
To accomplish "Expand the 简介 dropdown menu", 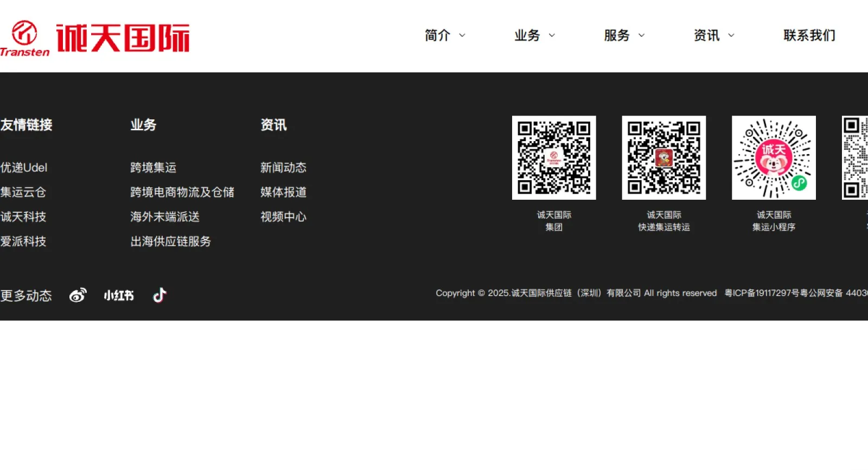I will coord(445,36).
